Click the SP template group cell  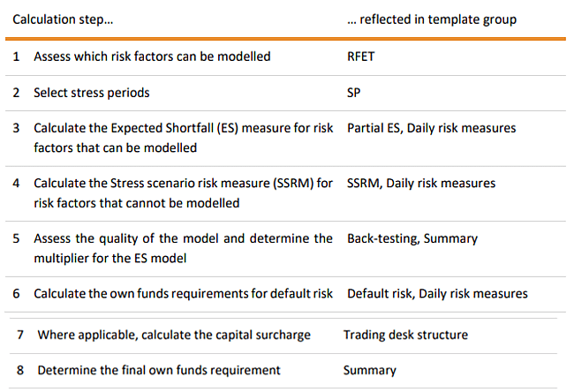pos(353,93)
